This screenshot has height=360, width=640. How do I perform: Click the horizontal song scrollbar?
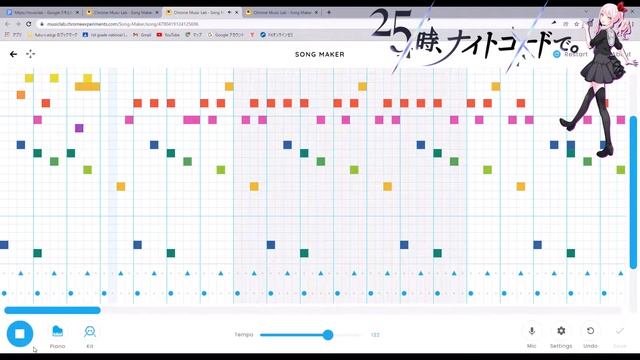pos(52,310)
